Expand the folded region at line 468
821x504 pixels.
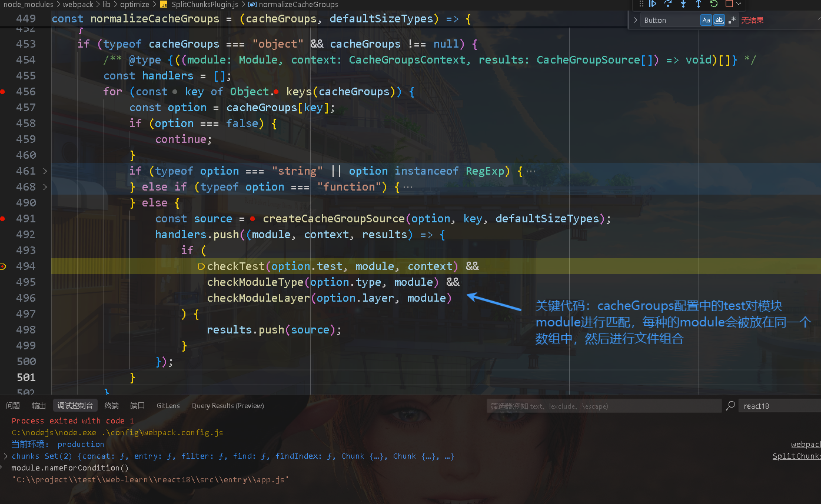[45, 187]
